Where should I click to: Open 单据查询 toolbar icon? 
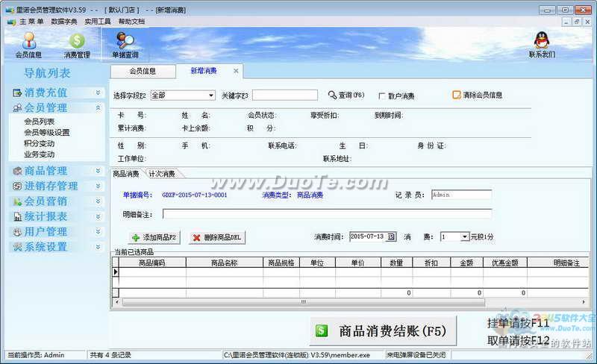click(125, 41)
